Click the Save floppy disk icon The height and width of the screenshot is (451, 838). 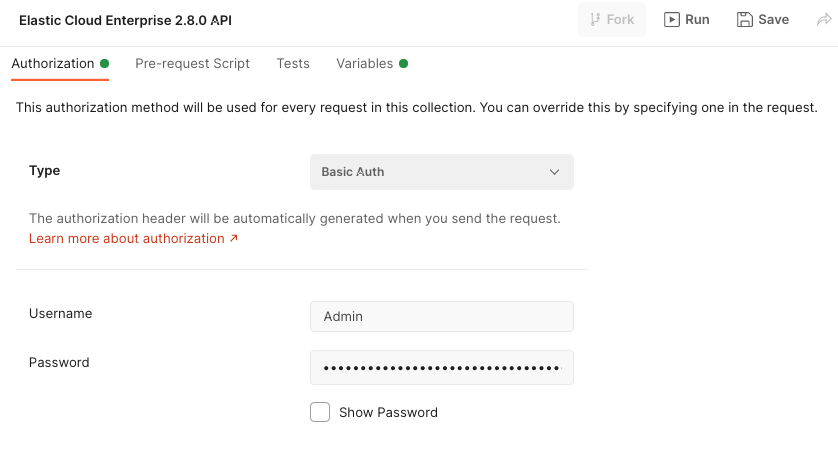coord(744,19)
